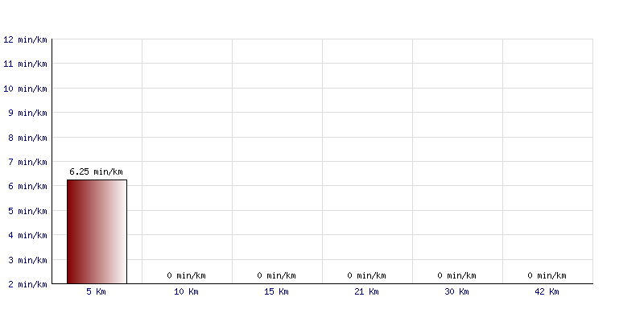Click the 11 min/km y-axis label

25,64
